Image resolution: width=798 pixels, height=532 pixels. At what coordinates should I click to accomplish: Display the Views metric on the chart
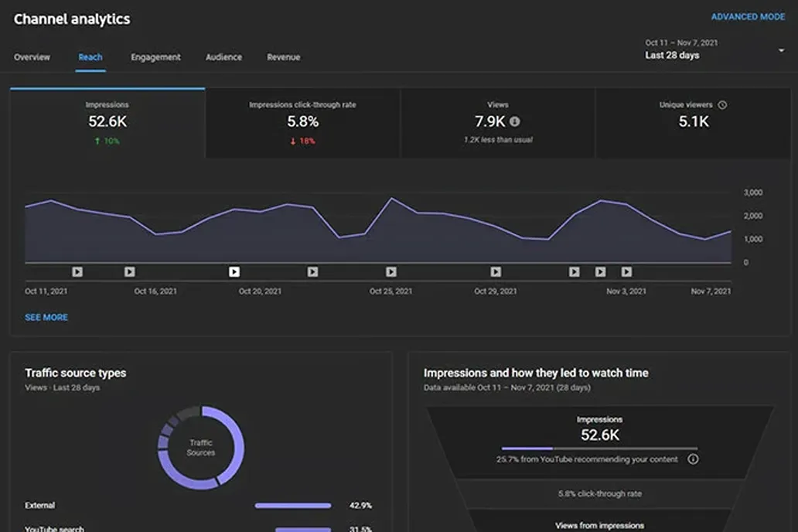point(498,122)
